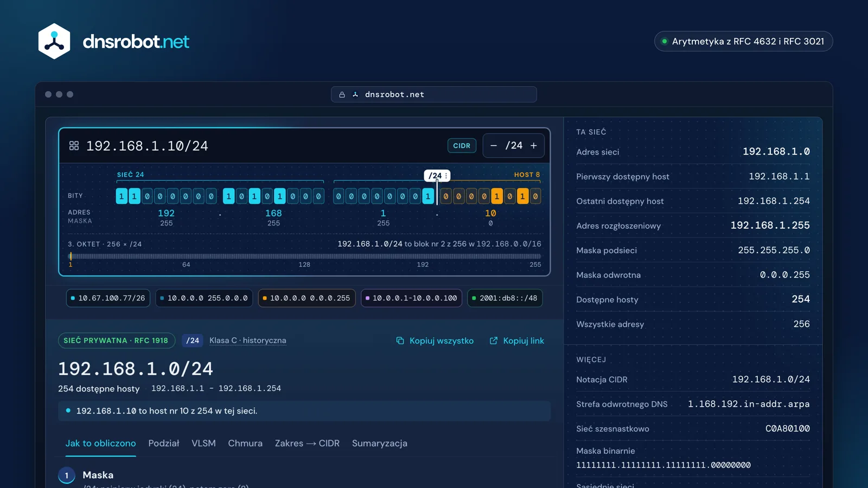Increase prefix with the plus button
The image size is (868, 488).
[534, 145]
